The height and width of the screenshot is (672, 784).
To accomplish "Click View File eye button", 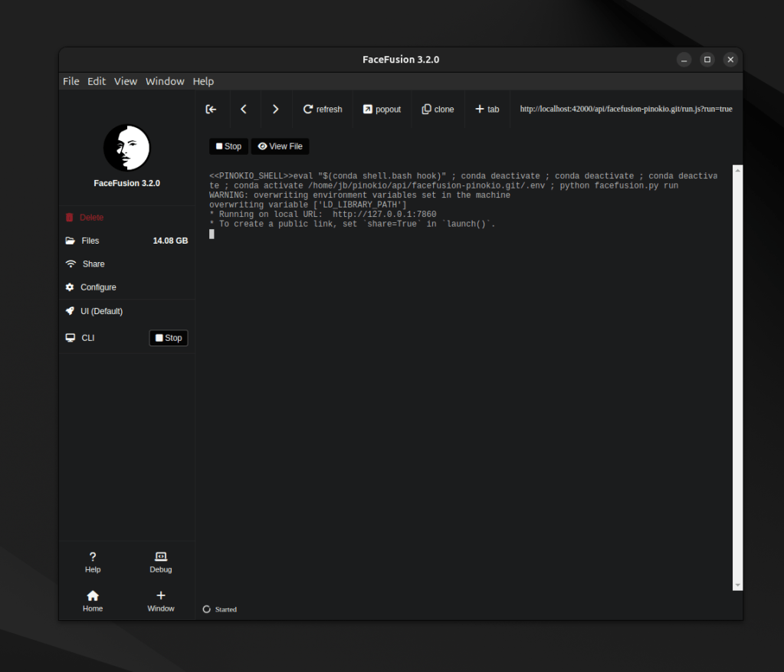I will point(280,146).
